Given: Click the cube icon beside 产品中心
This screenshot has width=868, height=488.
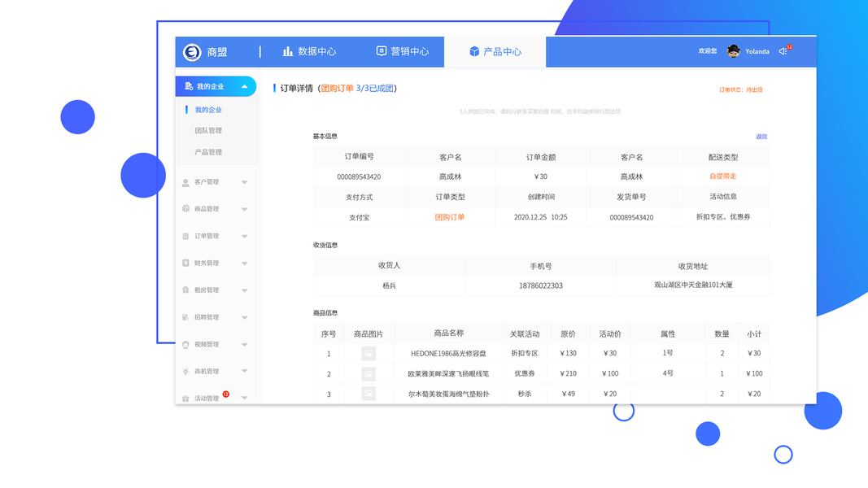Looking at the screenshot, I should coord(474,51).
